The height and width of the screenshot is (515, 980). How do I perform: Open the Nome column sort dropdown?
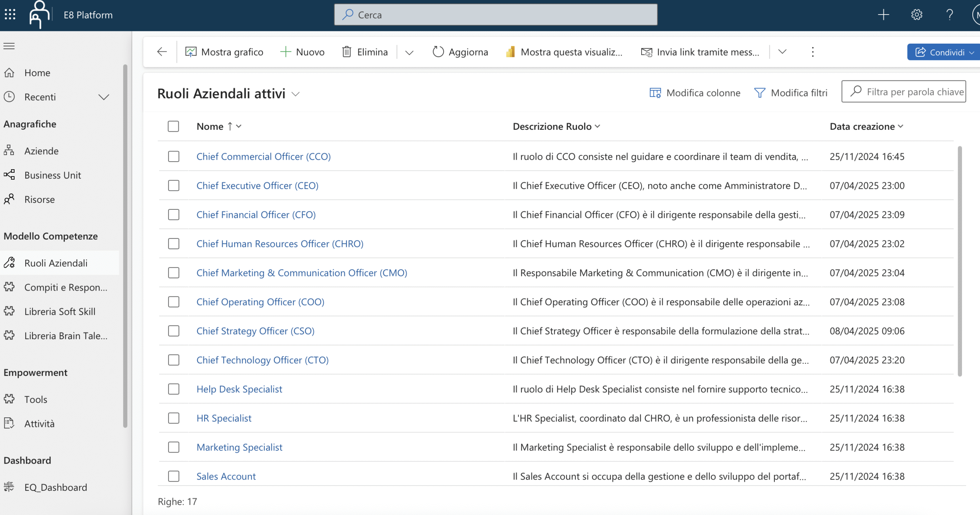pos(239,126)
